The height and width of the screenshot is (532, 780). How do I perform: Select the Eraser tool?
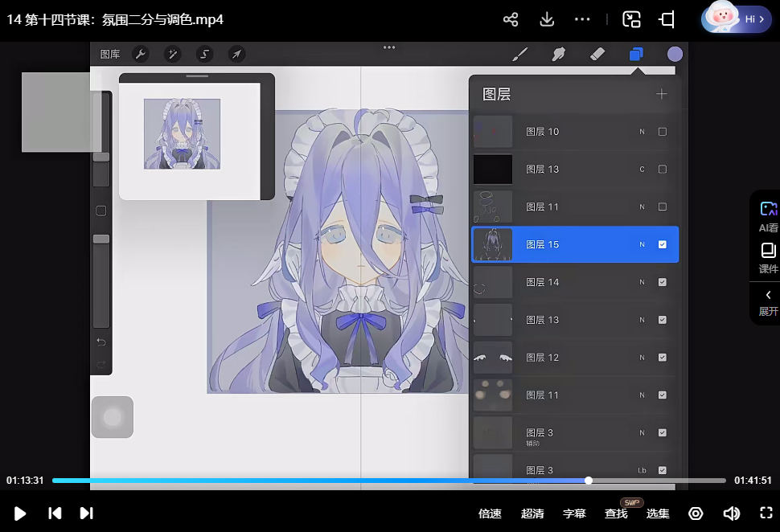pos(597,54)
